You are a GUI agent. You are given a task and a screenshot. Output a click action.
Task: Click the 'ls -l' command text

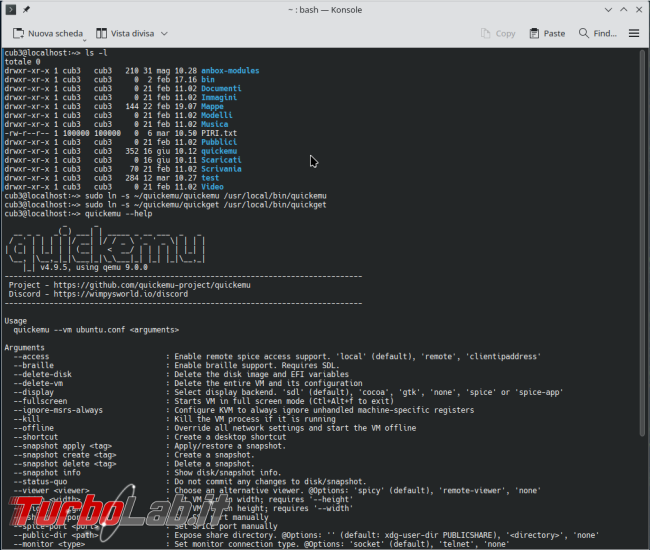[x=96, y=53]
